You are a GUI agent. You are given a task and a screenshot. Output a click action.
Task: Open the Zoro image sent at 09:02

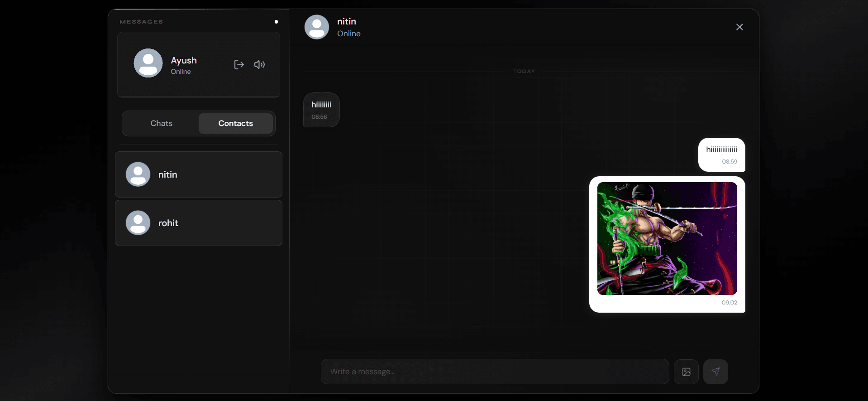pos(667,239)
